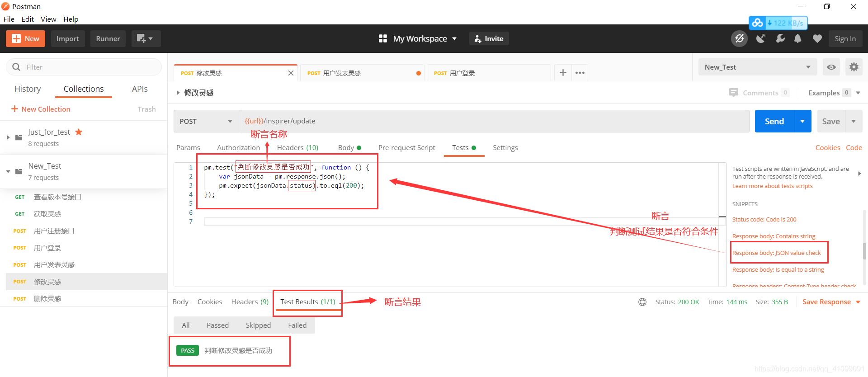Focus the sidebar Filter field
This screenshot has width=868, height=377.
coord(84,67)
